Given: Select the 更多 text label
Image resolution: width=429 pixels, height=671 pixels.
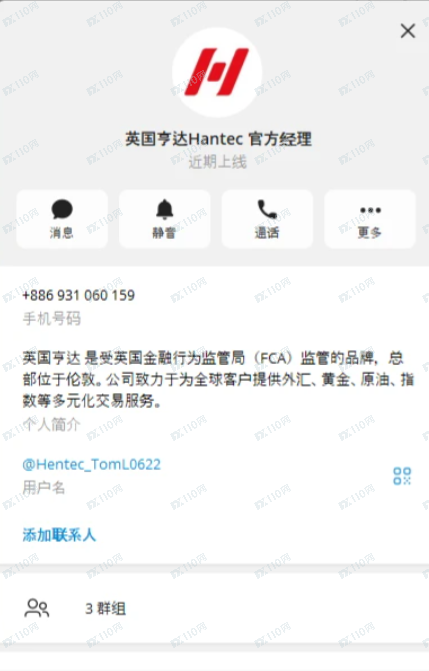Looking at the screenshot, I should [x=369, y=233].
